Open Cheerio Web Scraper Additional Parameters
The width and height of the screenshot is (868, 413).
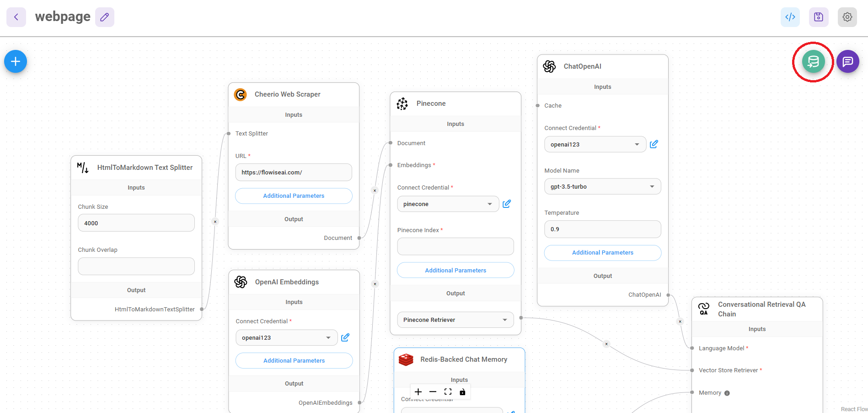tap(294, 196)
